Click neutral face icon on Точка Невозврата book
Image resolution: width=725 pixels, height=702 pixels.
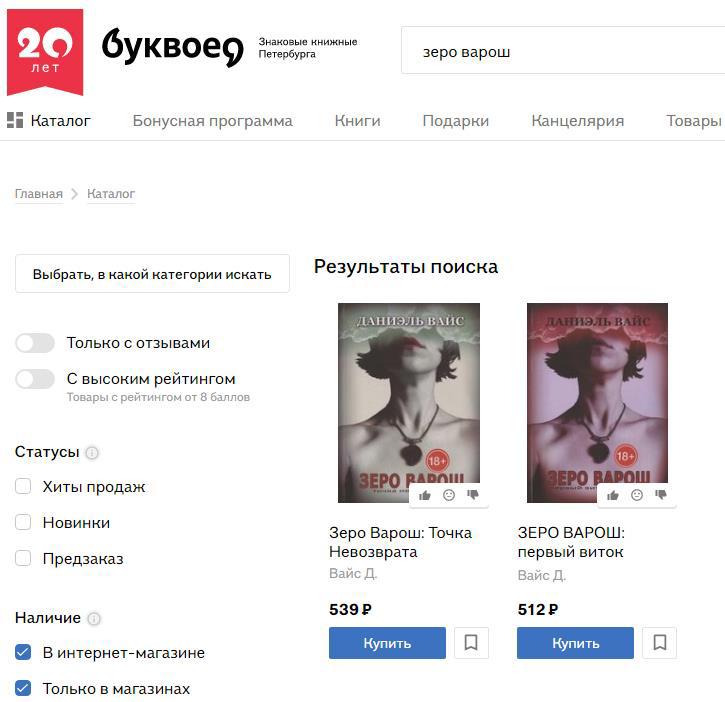coord(449,495)
